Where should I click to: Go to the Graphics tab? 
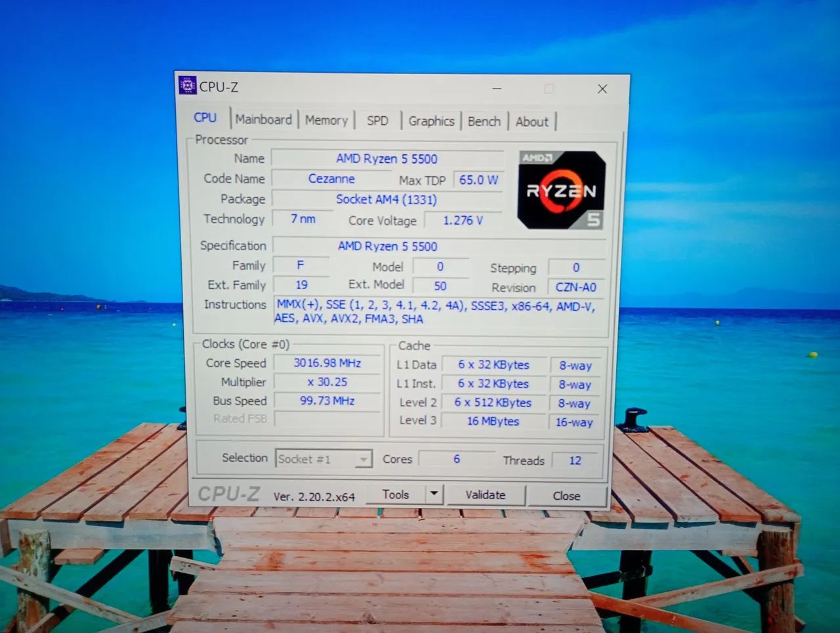(x=431, y=121)
